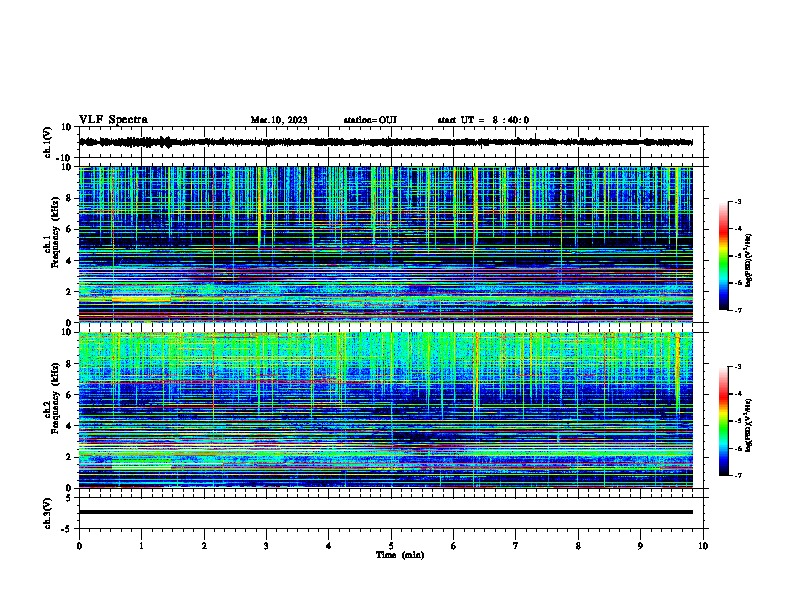The image size is (792, 612).
Task: Click the "-3" label on ch.1 color scale
Action: tap(737, 201)
